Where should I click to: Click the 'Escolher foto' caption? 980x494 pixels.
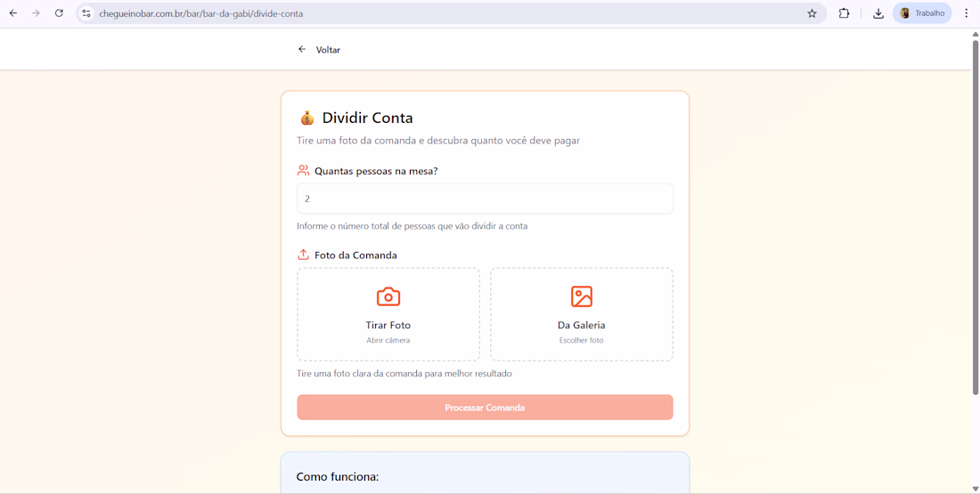coord(581,340)
